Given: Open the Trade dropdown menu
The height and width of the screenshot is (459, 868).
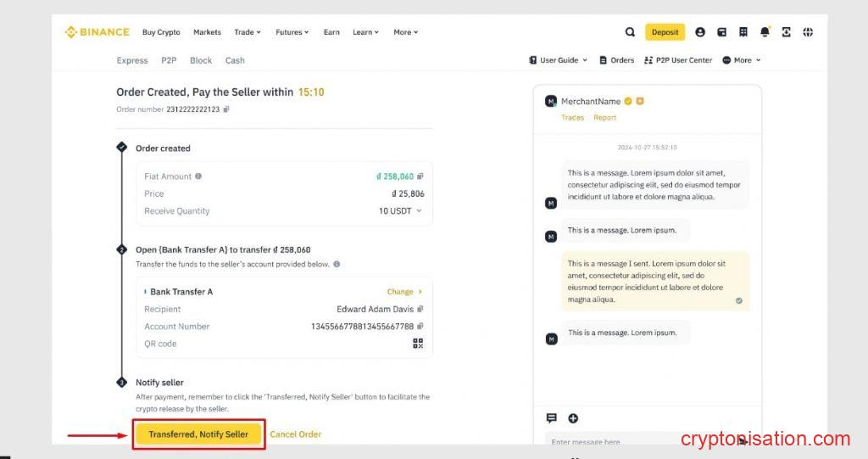Looking at the screenshot, I should pyautogui.click(x=248, y=32).
